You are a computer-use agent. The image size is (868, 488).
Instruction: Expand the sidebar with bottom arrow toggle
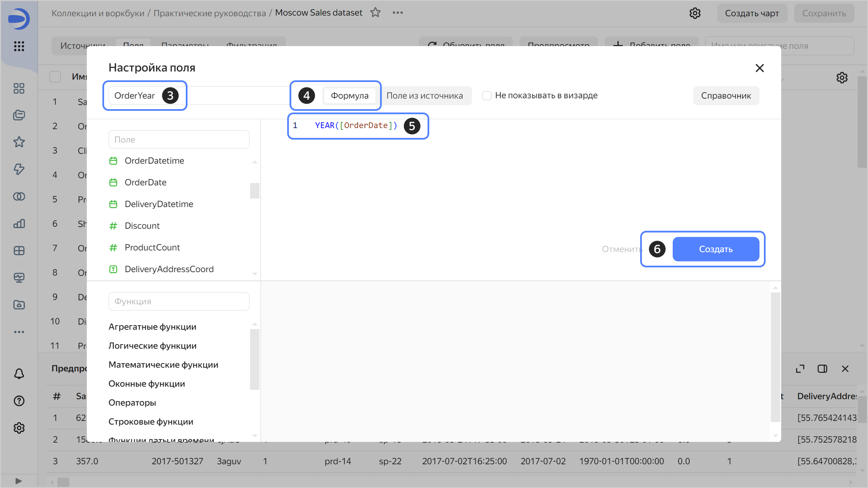tap(19, 481)
